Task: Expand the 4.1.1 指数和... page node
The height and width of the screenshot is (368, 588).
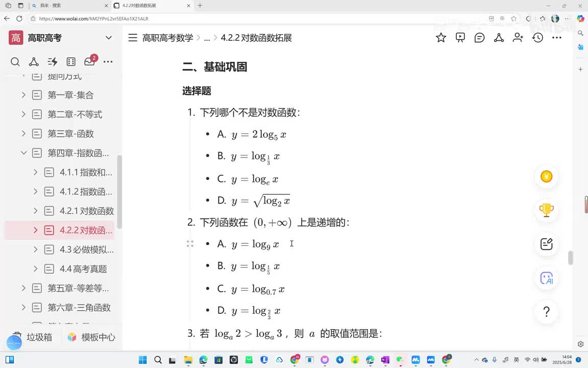Action: tap(36, 172)
